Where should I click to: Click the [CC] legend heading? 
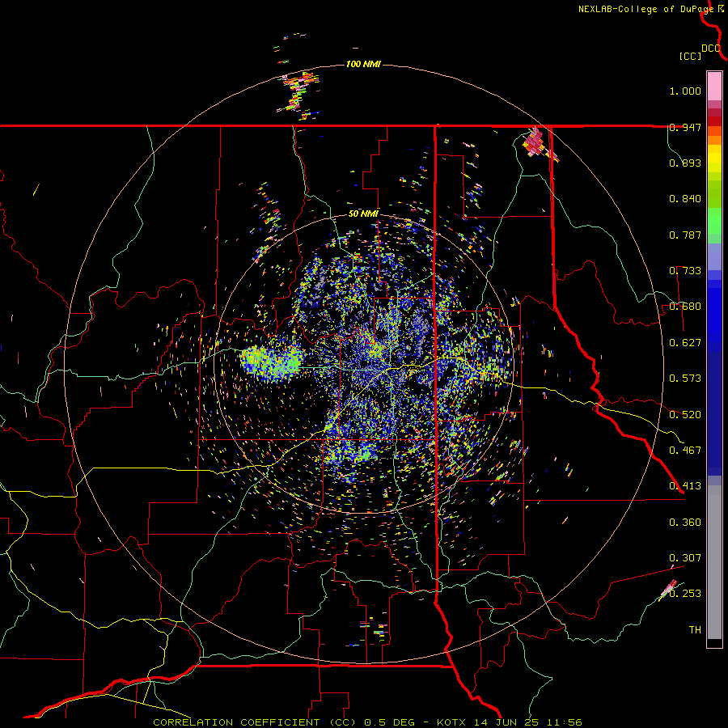pos(691,56)
